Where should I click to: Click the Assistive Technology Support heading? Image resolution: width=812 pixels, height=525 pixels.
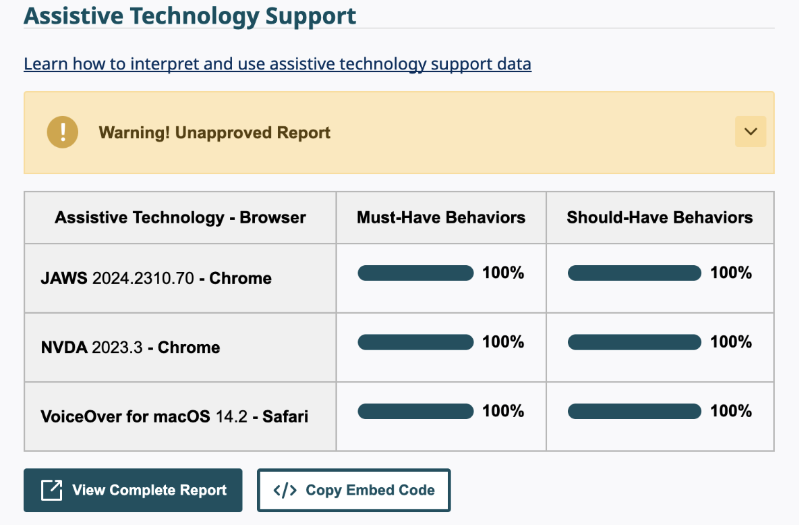click(x=190, y=16)
